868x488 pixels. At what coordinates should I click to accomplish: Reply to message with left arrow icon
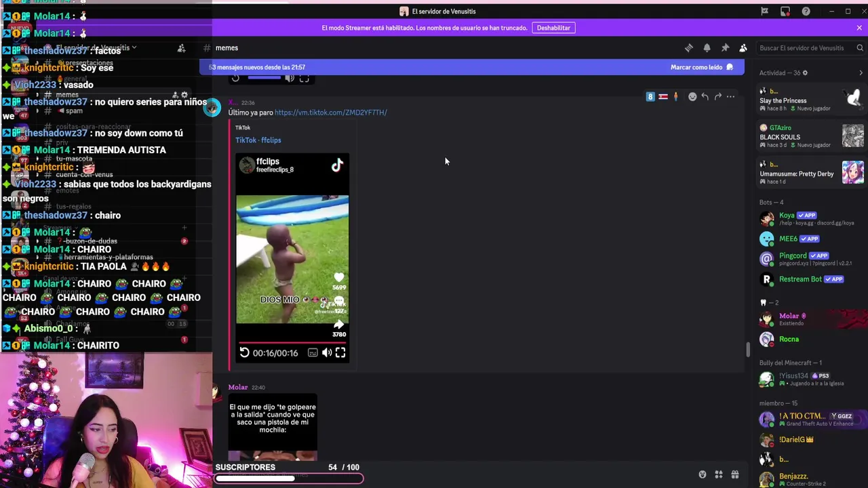pos(705,97)
